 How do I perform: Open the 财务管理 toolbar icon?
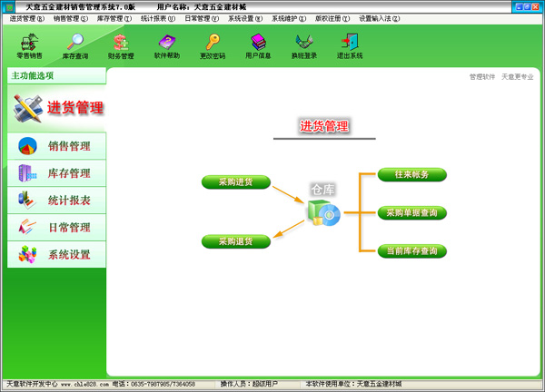point(121,44)
